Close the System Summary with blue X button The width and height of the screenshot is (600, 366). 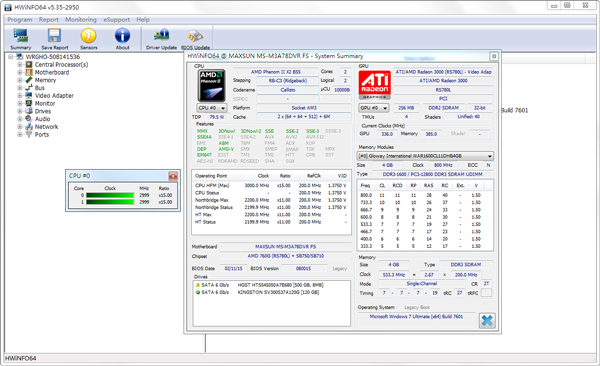tap(487, 320)
